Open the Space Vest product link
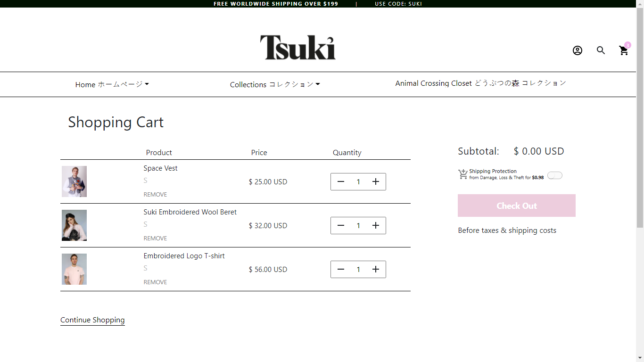 (161, 168)
